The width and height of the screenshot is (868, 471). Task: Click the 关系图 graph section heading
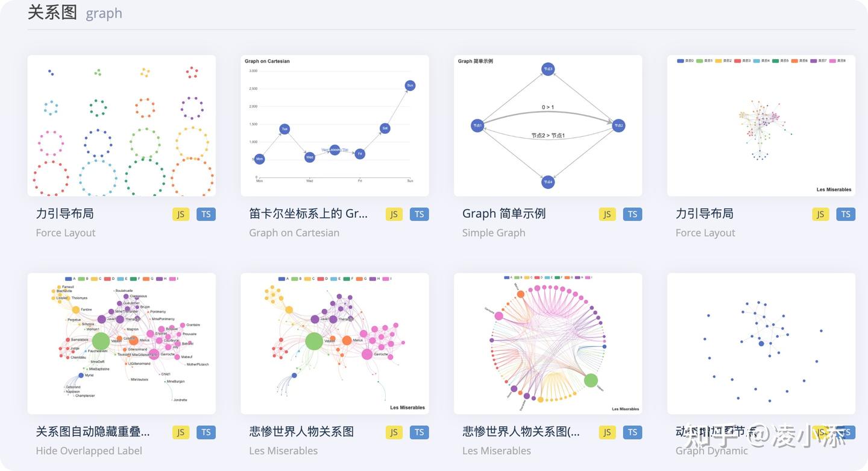75,13
